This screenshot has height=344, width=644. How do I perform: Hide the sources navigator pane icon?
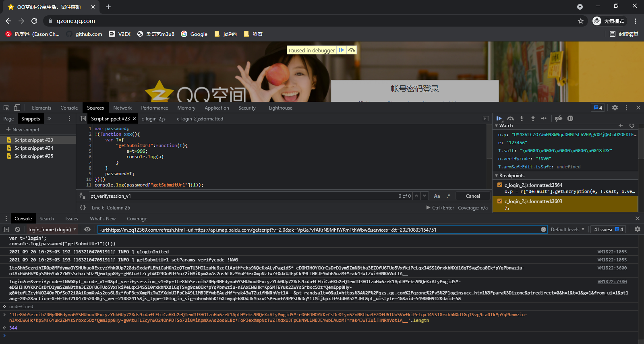pos(83,119)
